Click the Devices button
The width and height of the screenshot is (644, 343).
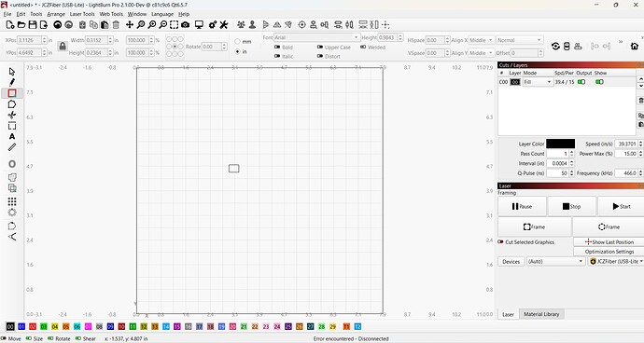click(511, 261)
